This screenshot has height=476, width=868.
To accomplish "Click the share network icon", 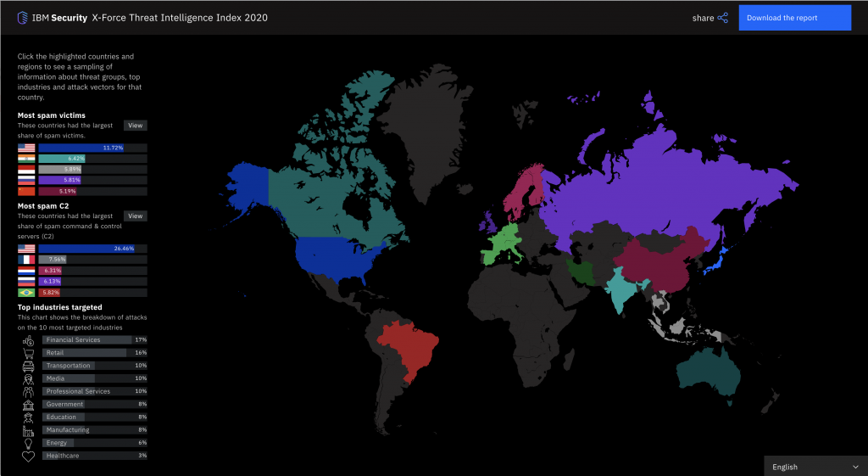I will (x=722, y=18).
